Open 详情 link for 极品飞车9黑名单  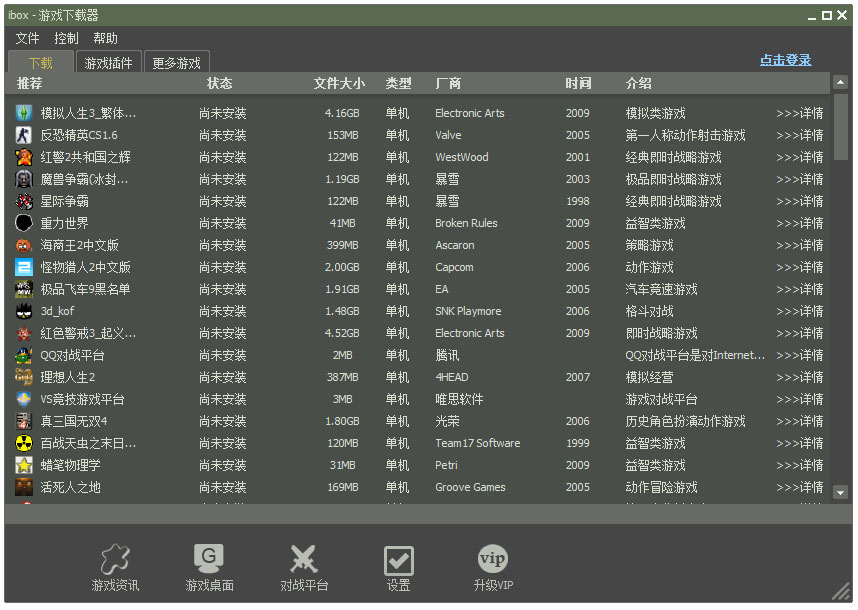click(x=799, y=289)
